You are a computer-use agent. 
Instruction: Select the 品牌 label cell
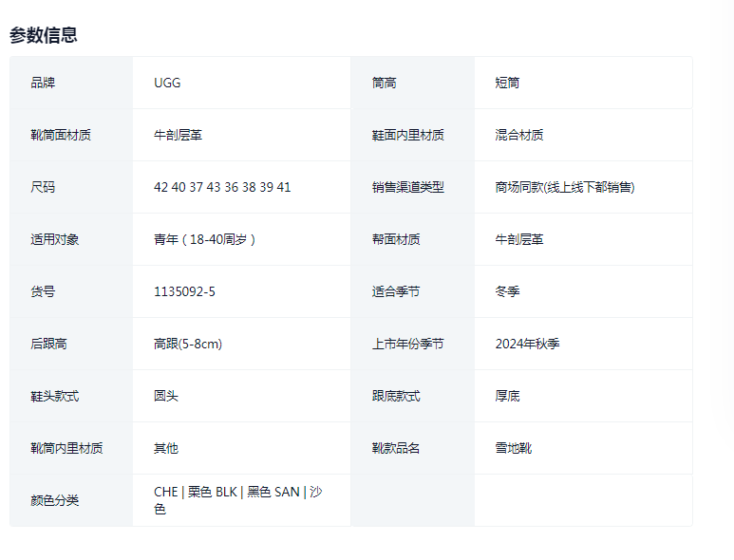pyautogui.click(x=71, y=83)
